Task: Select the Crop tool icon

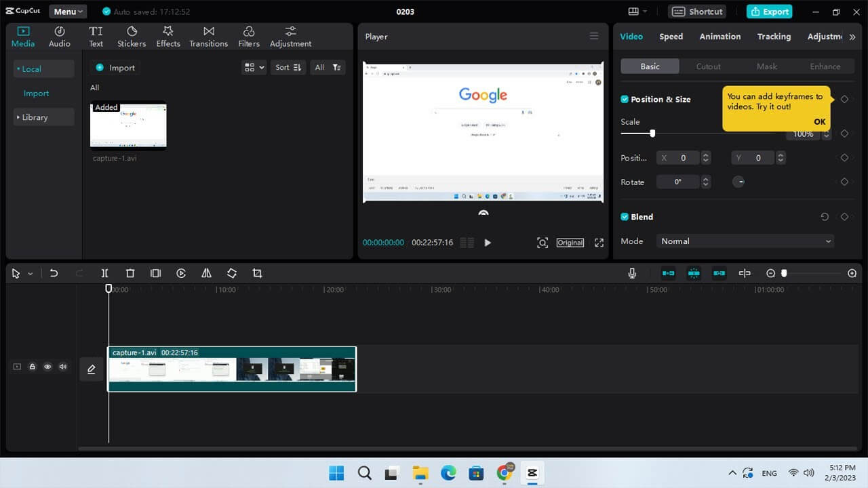Action: 257,273
